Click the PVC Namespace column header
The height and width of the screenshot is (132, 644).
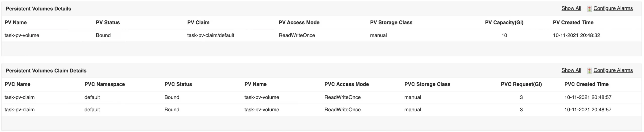[105, 84]
